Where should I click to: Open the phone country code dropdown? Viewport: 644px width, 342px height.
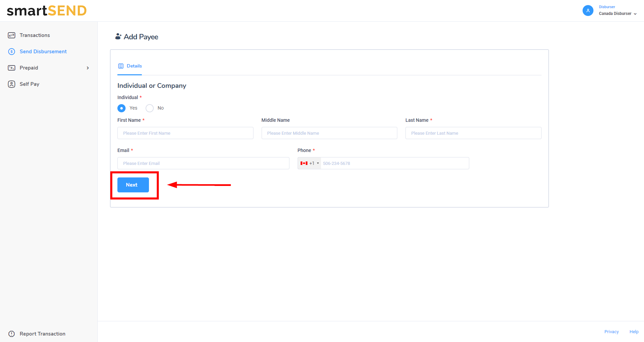(x=309, y=164)
